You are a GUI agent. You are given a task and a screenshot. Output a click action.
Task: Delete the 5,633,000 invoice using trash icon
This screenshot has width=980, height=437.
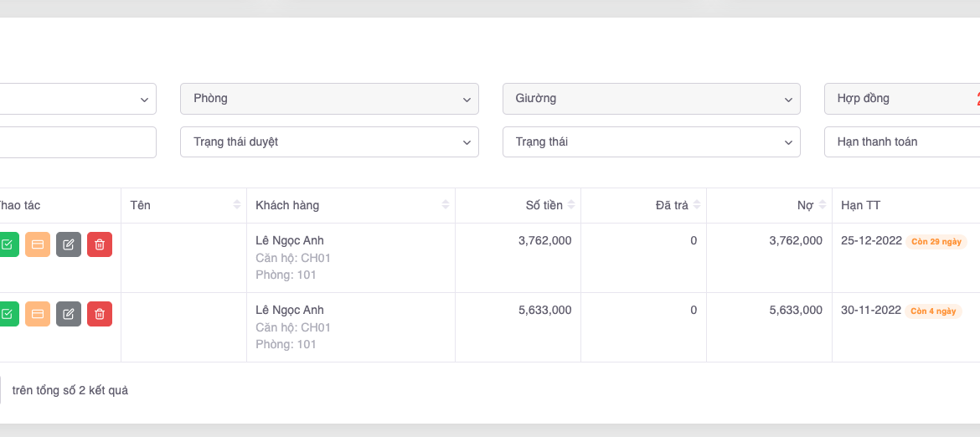click(100, 314)
